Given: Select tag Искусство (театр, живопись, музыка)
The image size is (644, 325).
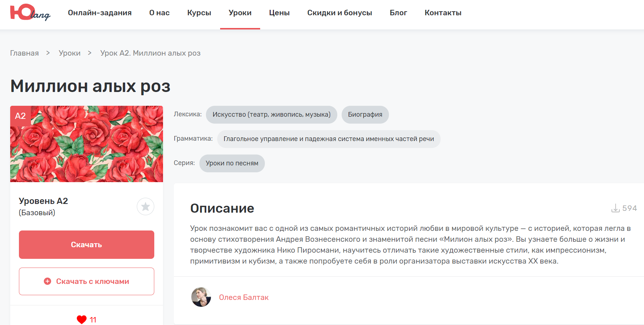Looking at the screenshot, I should pyautogui.click(x=271, y=115).
